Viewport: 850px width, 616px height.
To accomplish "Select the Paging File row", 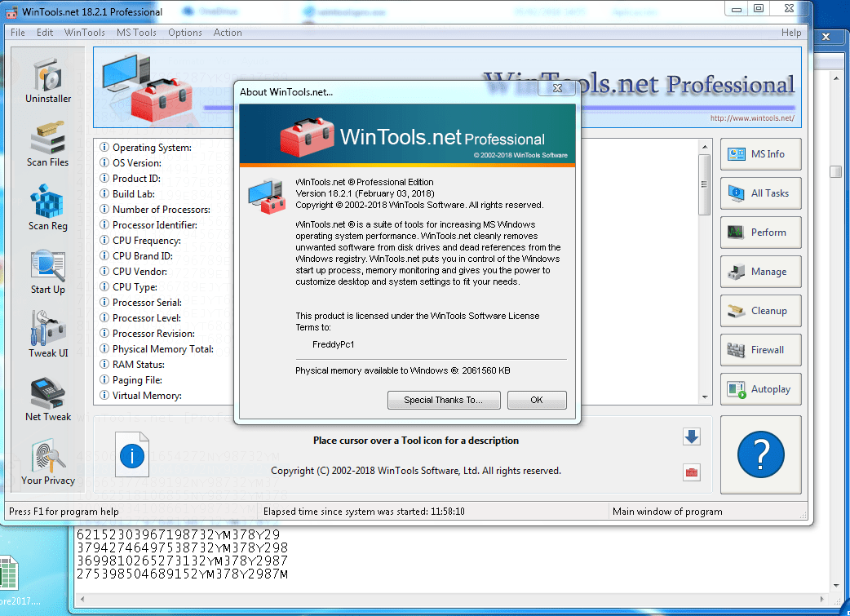I will 131,380.
